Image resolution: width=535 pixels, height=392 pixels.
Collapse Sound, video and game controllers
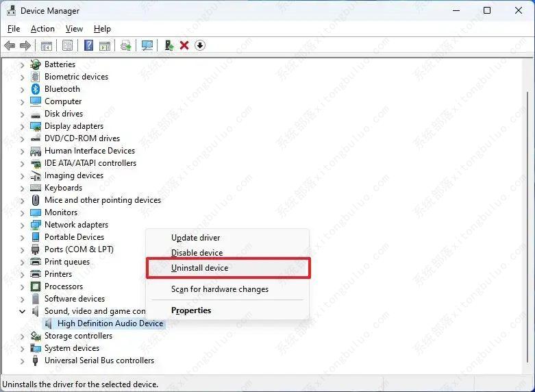[22, 311]
